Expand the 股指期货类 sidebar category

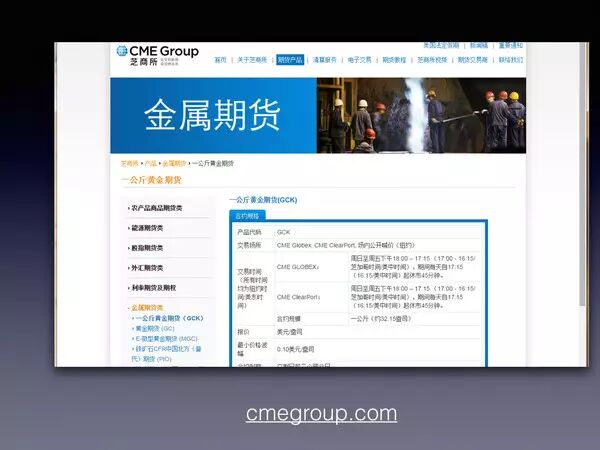coord(147,248)
